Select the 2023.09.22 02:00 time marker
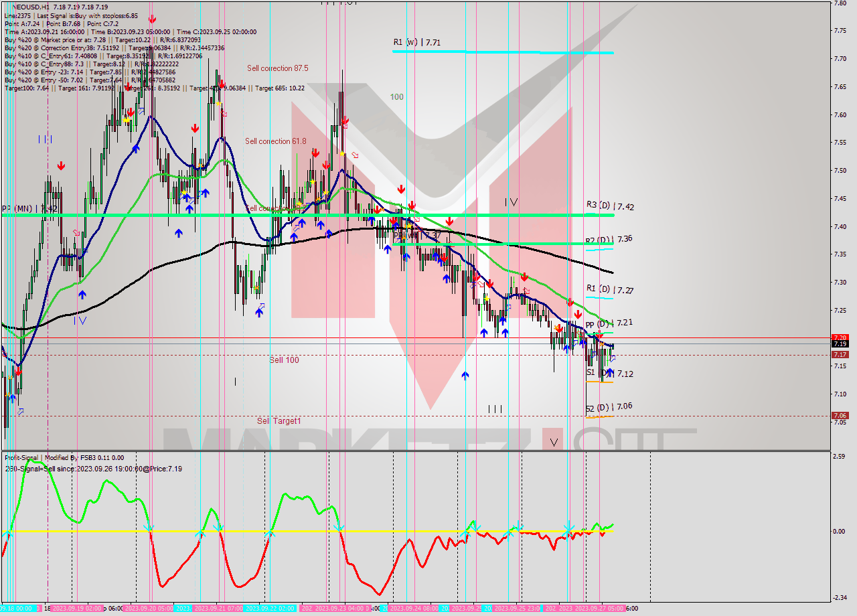 click(270, 609)
